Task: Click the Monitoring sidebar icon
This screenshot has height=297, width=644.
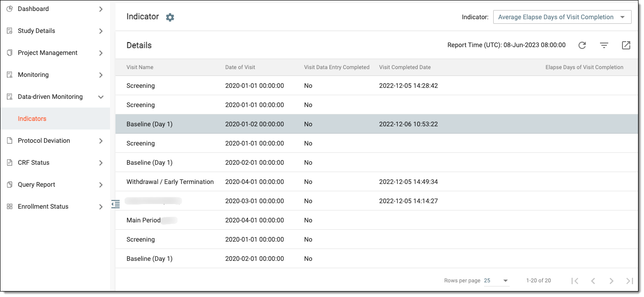Action: tap(10, 75)
